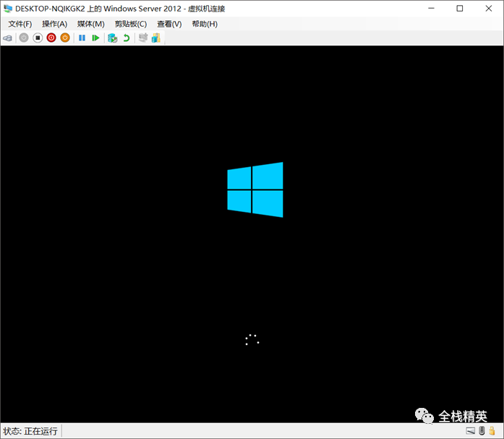Screen dimensions: 504x439
Task: Open the 媒体(M) menu
Action: click(91, 24)
